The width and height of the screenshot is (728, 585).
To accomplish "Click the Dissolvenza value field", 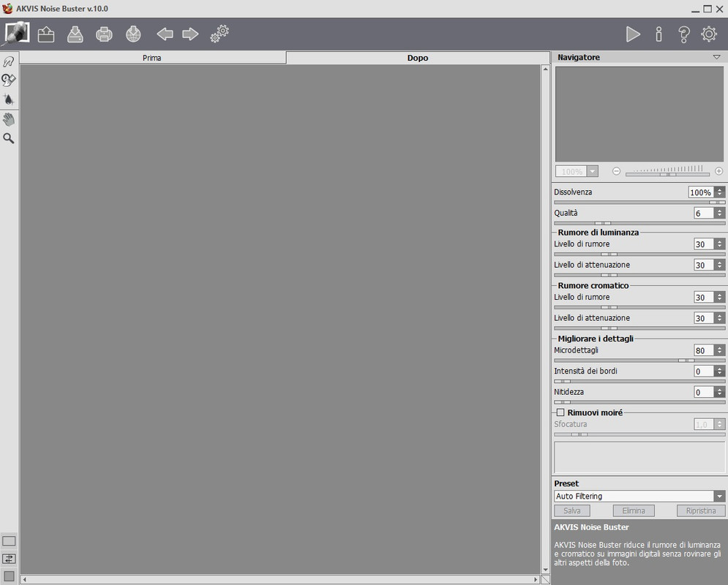I will [701, 192].
